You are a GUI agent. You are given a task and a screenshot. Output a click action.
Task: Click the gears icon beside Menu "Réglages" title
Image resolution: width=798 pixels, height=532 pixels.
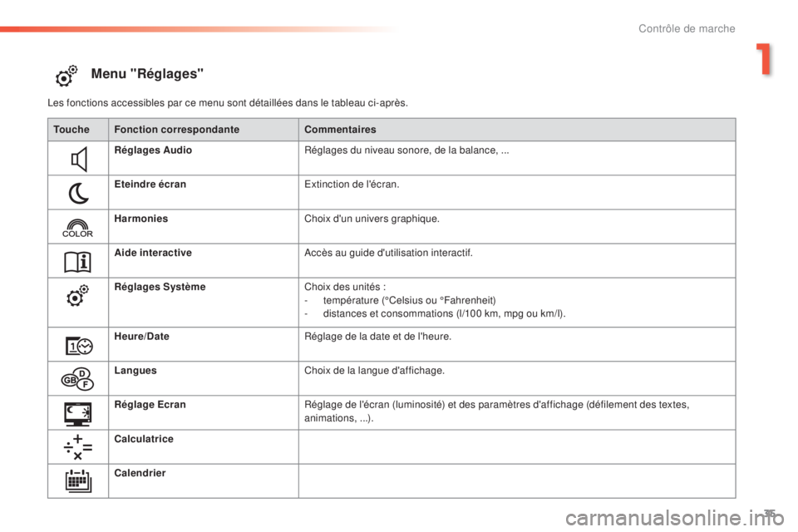(66, 76)
